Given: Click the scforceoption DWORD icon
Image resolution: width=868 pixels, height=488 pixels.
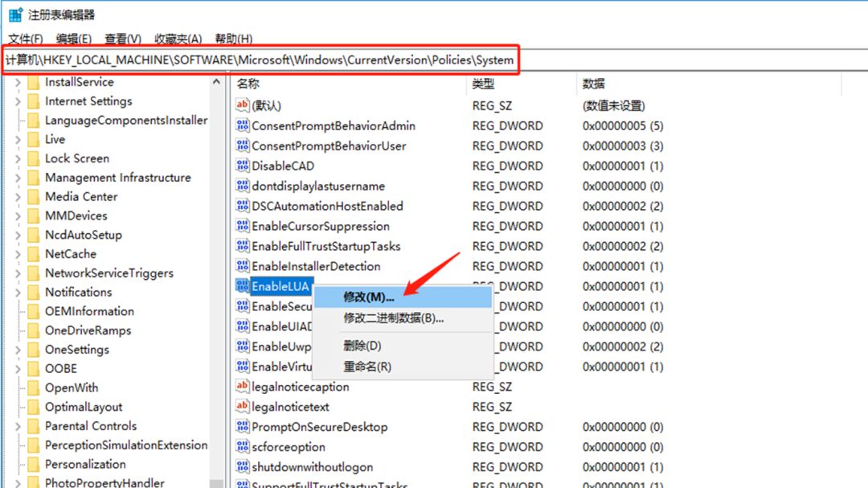Looking at the screenshot, I should [x=242, y=446].
